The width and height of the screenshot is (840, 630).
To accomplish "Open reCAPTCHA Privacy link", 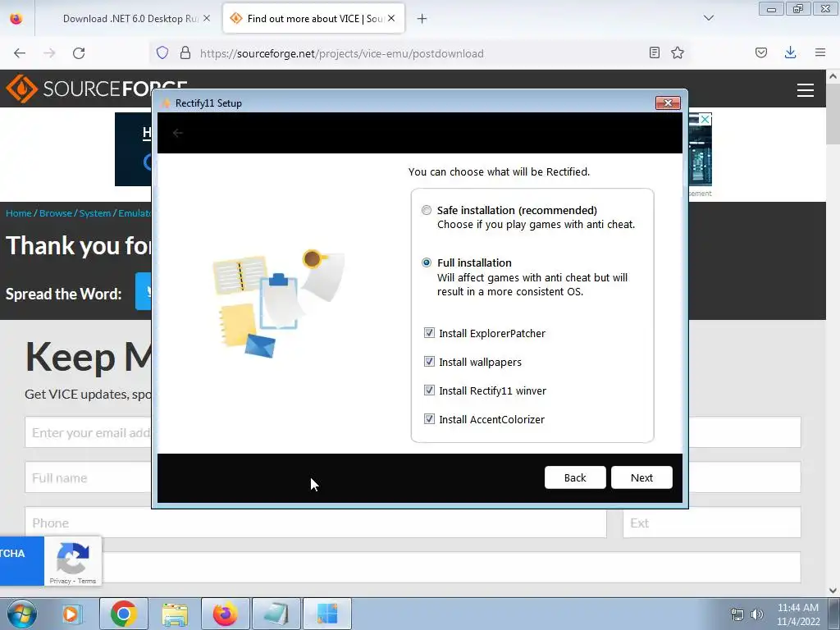I will pyautogui.click(x=61, y=581).
